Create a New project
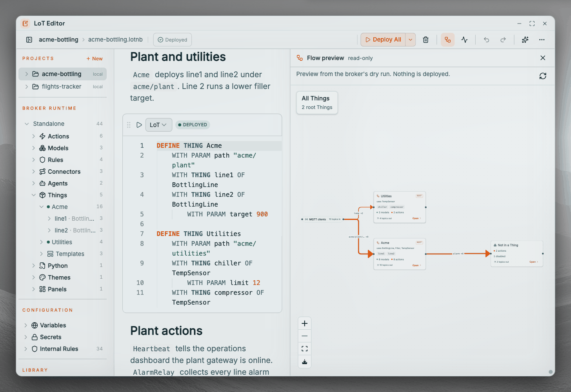571x392 pixels. click(95, 59)
